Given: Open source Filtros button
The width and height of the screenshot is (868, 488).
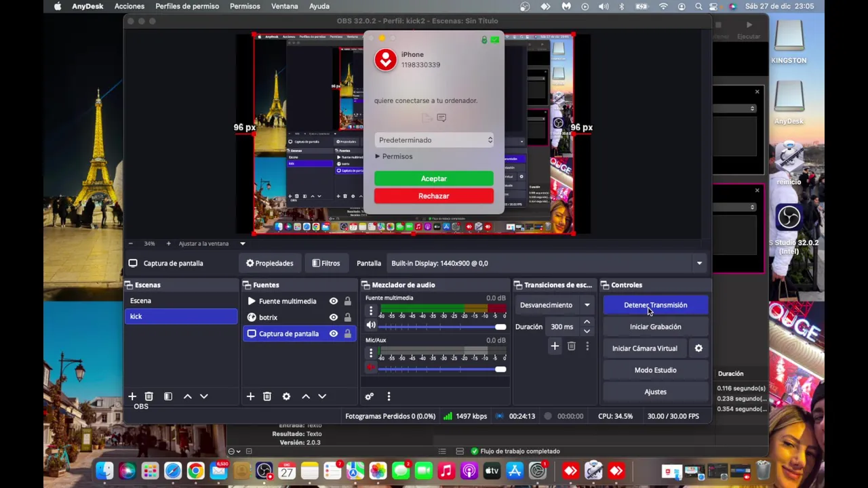Looking at the screenshot, I should click(x=326, y=263).
